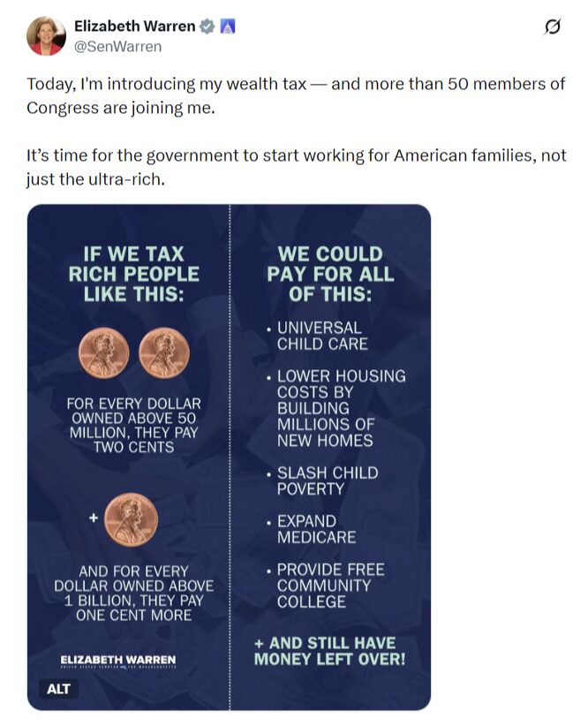
Task: Click the 'Universal Child Care' bullet
Action: [x=321, y=337]
